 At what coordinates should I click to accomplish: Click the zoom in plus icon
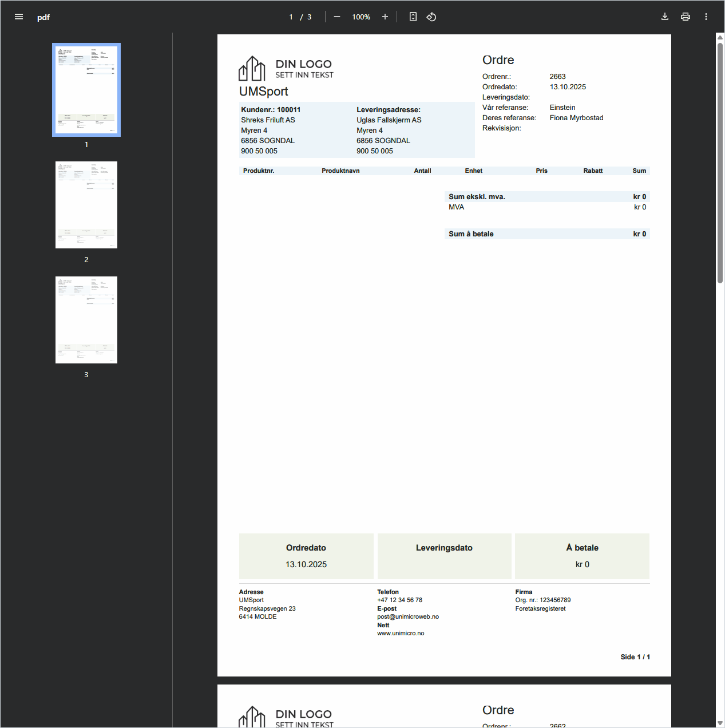(385, 17)
